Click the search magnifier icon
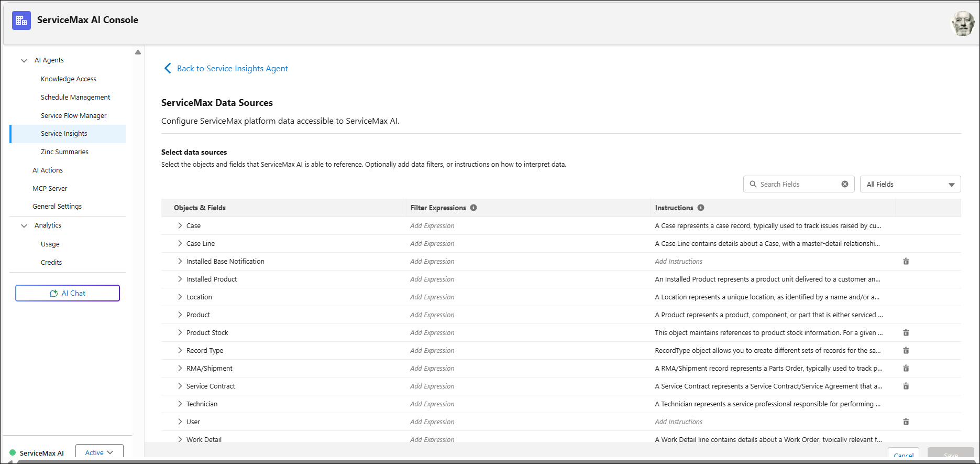This screenshot has width=980, height=464. point(753,184)
